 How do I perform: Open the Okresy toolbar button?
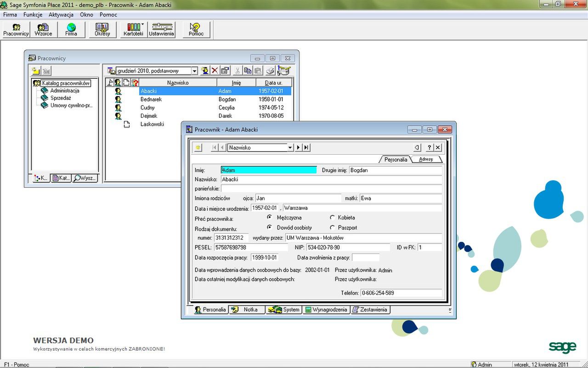102,30
